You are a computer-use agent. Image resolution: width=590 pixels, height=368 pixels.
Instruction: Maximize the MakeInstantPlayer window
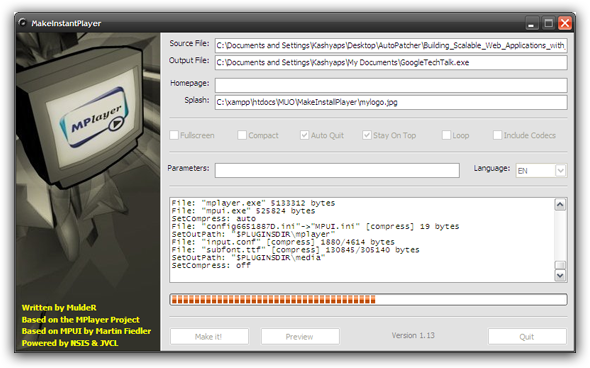coord(548,24)
